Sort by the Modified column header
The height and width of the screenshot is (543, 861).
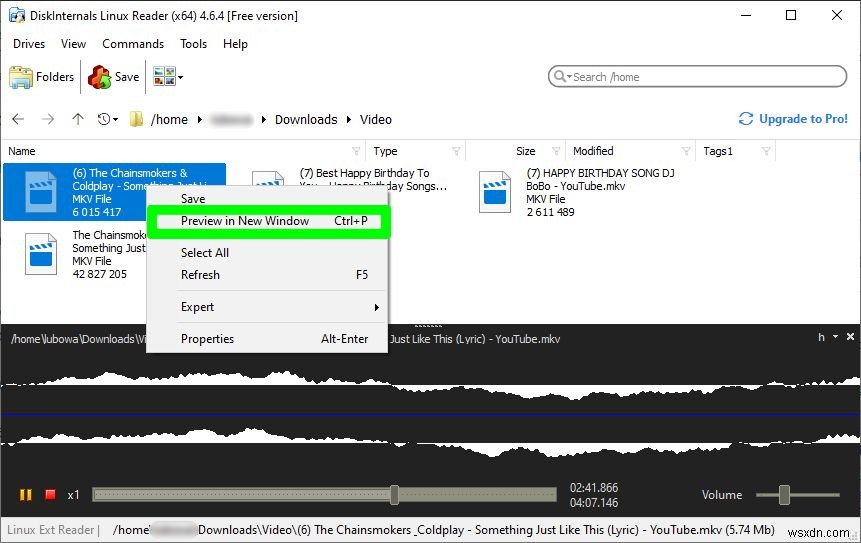(593, 151)
